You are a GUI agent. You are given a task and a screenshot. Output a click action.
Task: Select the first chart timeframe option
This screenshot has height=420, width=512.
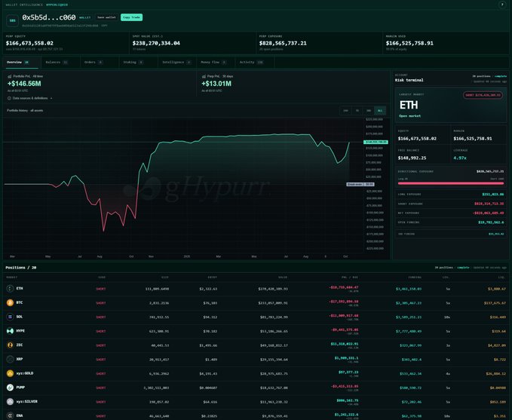click(345, 111)
